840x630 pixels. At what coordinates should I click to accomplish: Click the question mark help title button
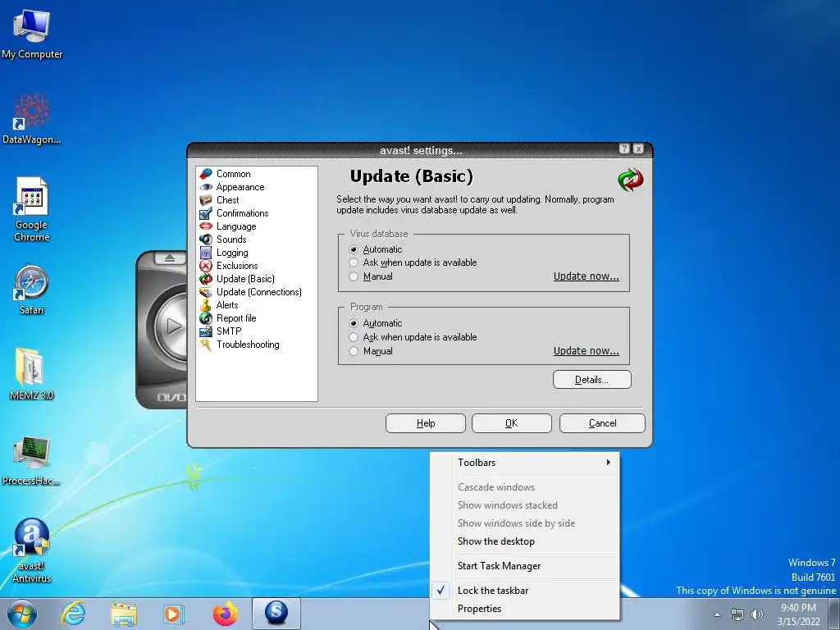(x=624, y=149)
